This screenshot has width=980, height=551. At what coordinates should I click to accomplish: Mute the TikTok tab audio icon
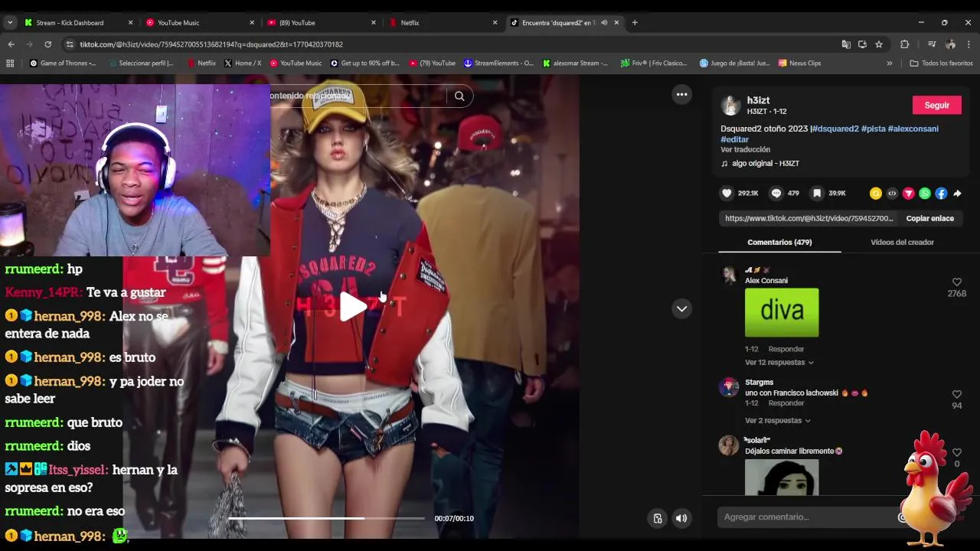(x=604, y=23)
